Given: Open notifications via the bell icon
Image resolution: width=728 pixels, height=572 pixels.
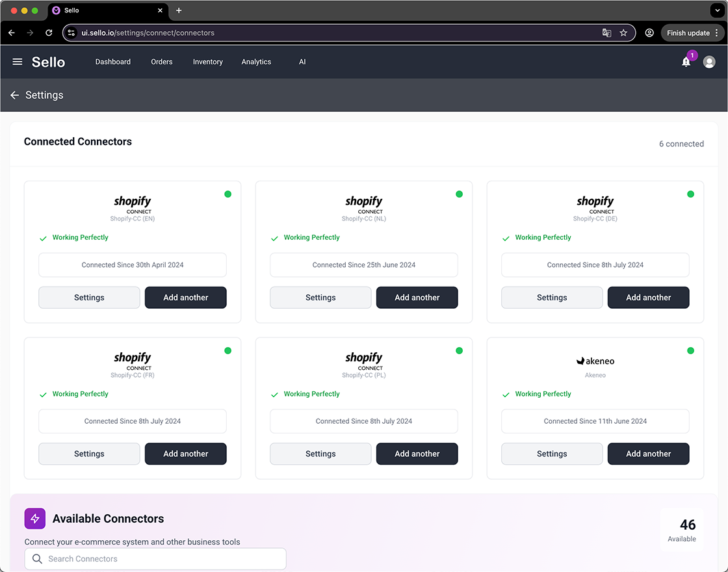Looking at the screenshot, I should [x=686, y=62].
